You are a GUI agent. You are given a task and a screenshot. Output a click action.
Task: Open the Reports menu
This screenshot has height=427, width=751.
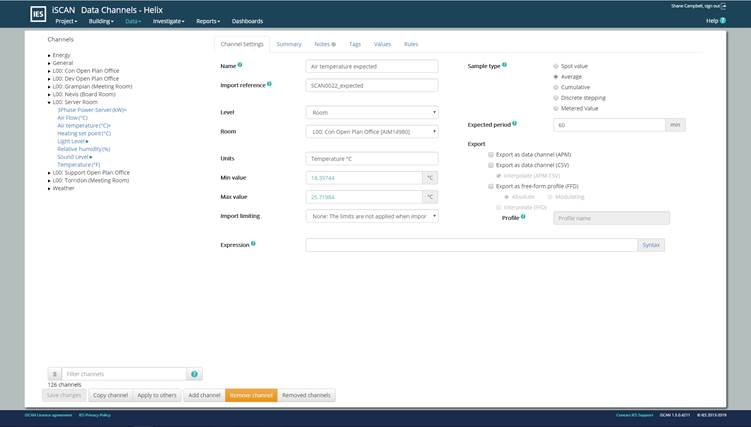click(x=208, y=21)
